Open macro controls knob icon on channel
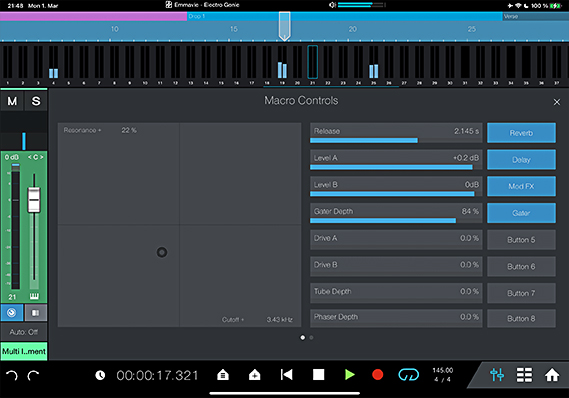The width and height of the screenshot is (569, 398). [12, 313]
